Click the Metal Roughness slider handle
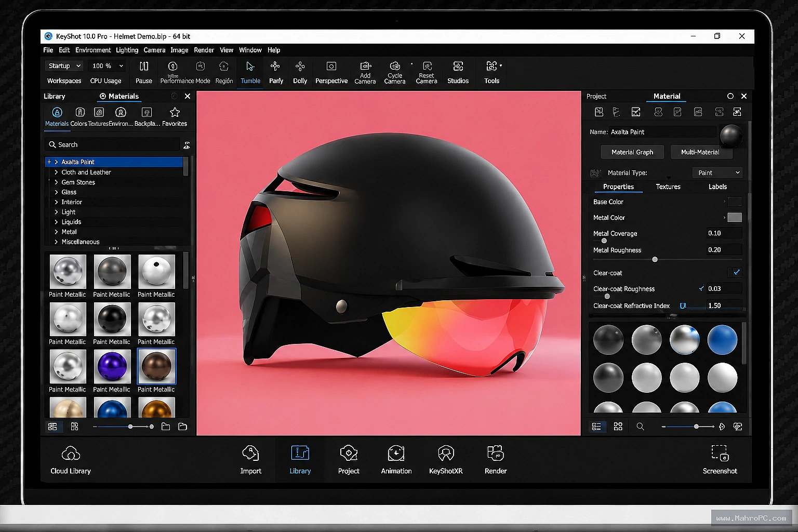Viewport: 798px width, 532px height. [655, 259]
